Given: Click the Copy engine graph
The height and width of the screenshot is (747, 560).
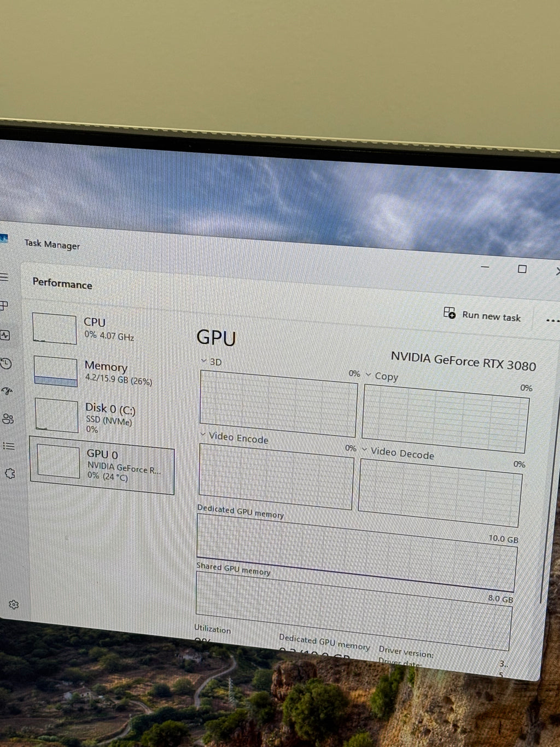Looking at the screenshot, I should point(445,419).
